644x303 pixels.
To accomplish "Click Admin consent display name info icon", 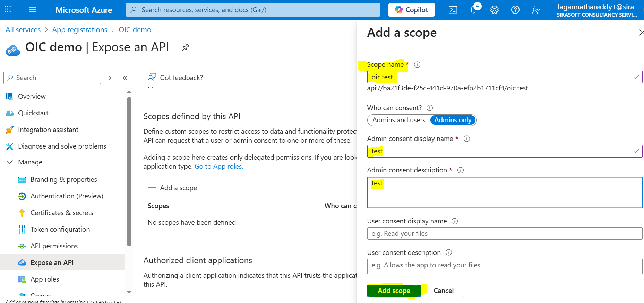I will [467, 139].
